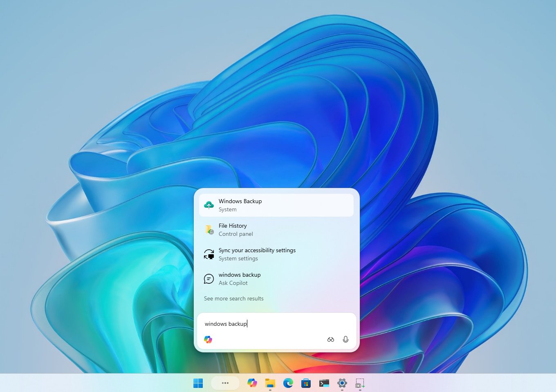Screen dimensions: 556x392
Task: Select Sync your accessibility settings result
Action: pos(276,254)
